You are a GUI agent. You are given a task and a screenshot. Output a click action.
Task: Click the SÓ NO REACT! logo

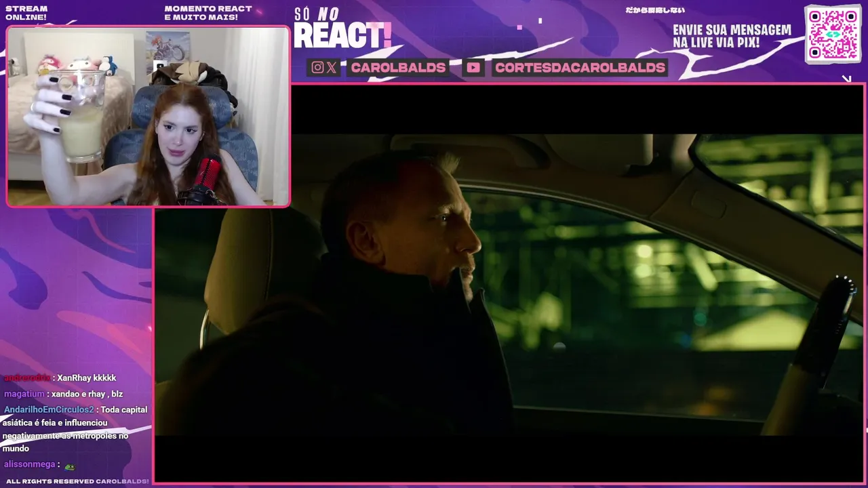pyautogui.click(x=342, y=28)
